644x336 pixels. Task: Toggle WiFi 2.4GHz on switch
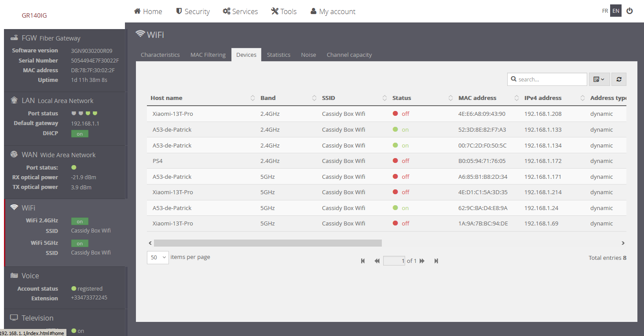[80, 221]
